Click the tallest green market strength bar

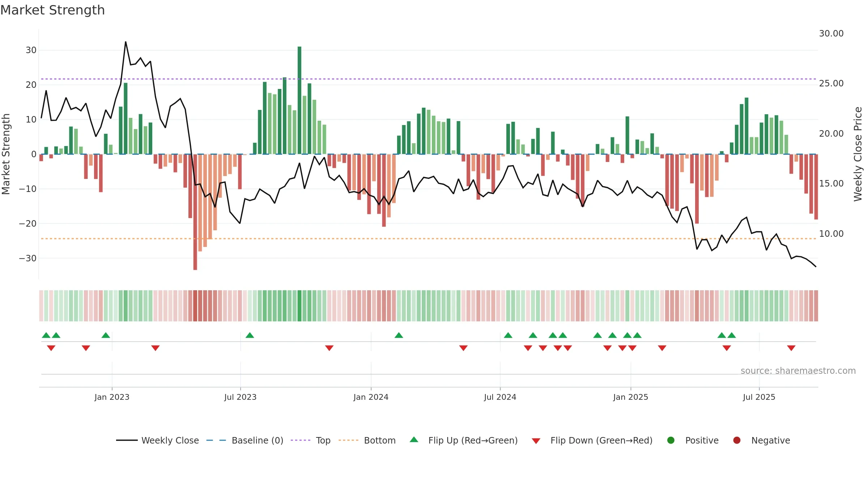pos(299,100)
